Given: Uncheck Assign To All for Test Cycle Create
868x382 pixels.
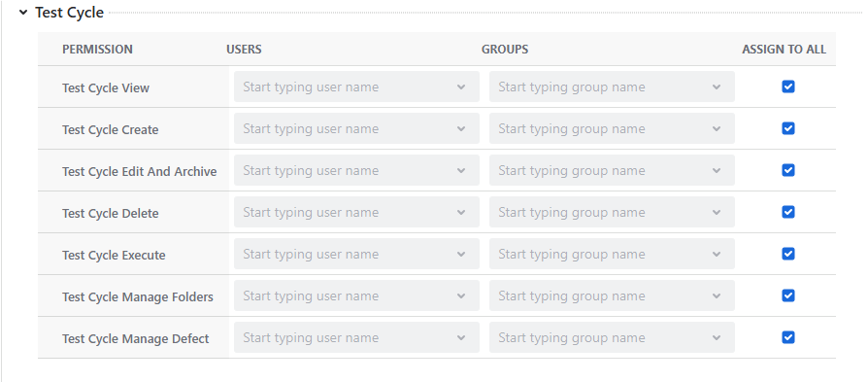Looking at the screenshot, I should coord(788,128).
